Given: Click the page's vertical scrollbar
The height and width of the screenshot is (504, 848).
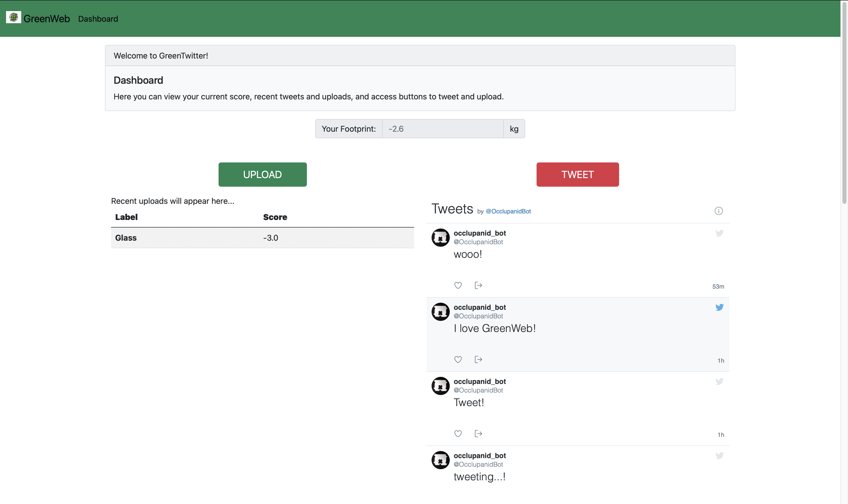Looking at the screenshot, I should [844, 102].
